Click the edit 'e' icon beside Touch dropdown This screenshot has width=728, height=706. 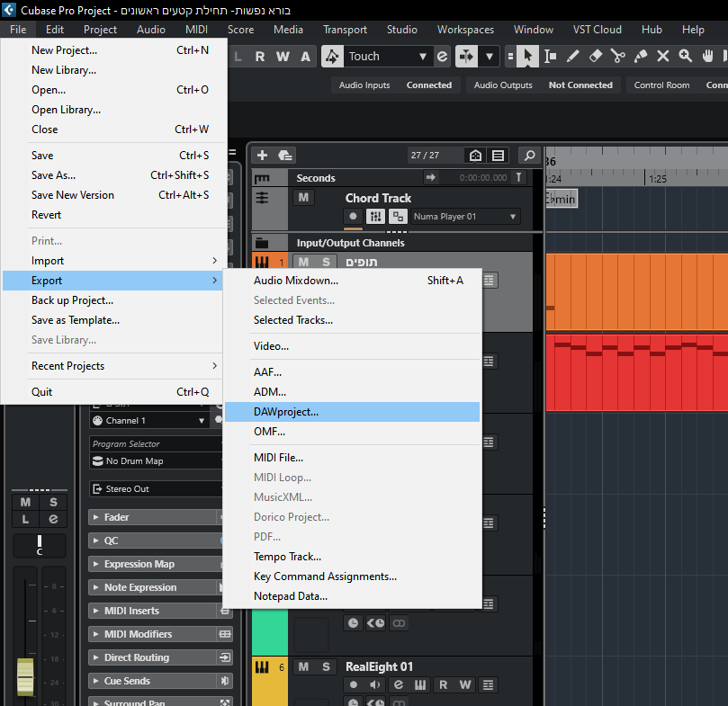pyautogui.click(x=442, y=57)
